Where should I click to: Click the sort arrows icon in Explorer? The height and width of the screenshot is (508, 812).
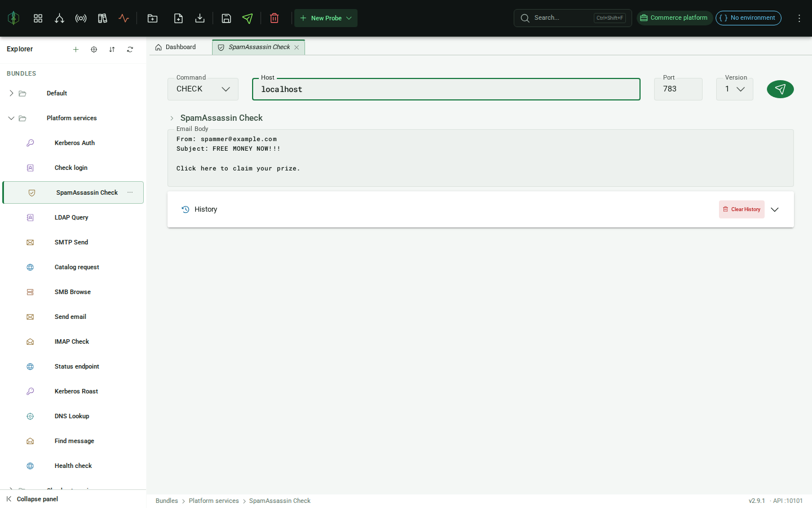(112, 49)
